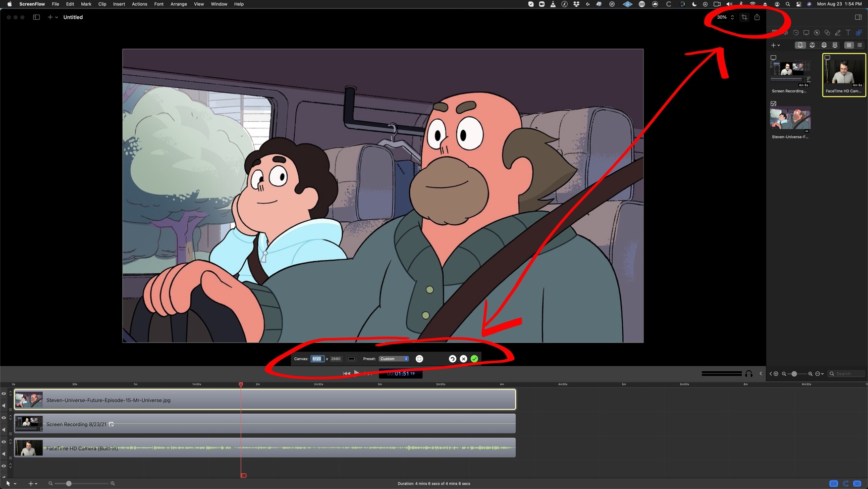
Task: Open the add track plus dropdown
Action: 33,483
